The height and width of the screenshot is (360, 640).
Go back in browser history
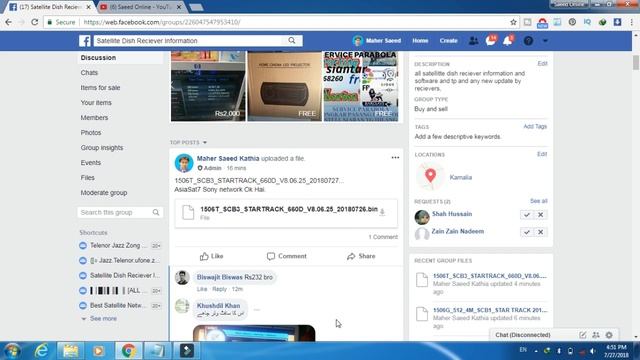[9, 22]
